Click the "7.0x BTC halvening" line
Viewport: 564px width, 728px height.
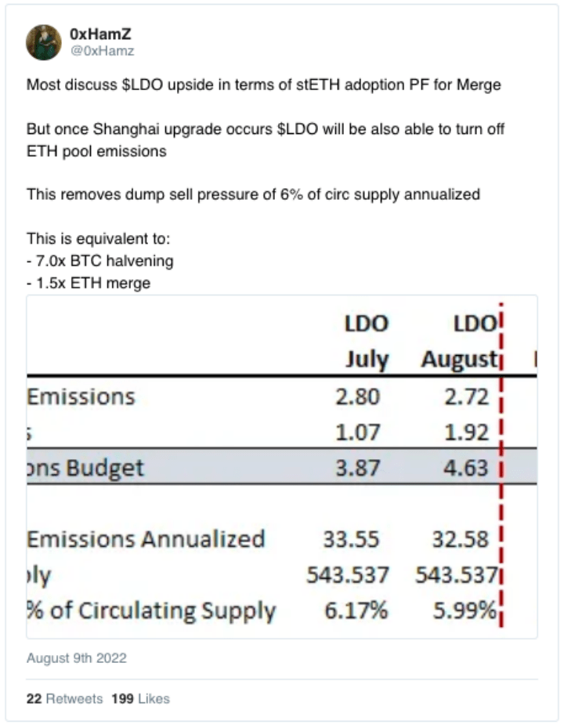pyautogui.click(x=100, y=260)
